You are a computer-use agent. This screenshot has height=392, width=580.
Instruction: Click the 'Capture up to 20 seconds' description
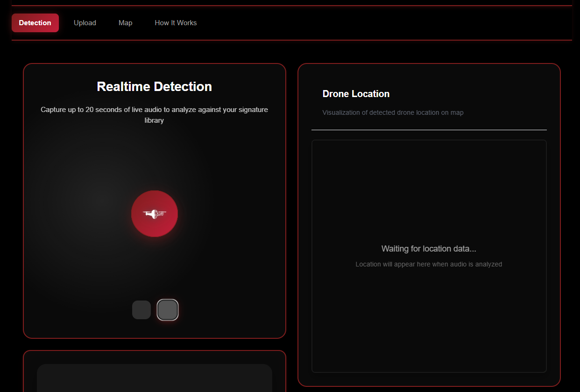[x=155, y=115]
